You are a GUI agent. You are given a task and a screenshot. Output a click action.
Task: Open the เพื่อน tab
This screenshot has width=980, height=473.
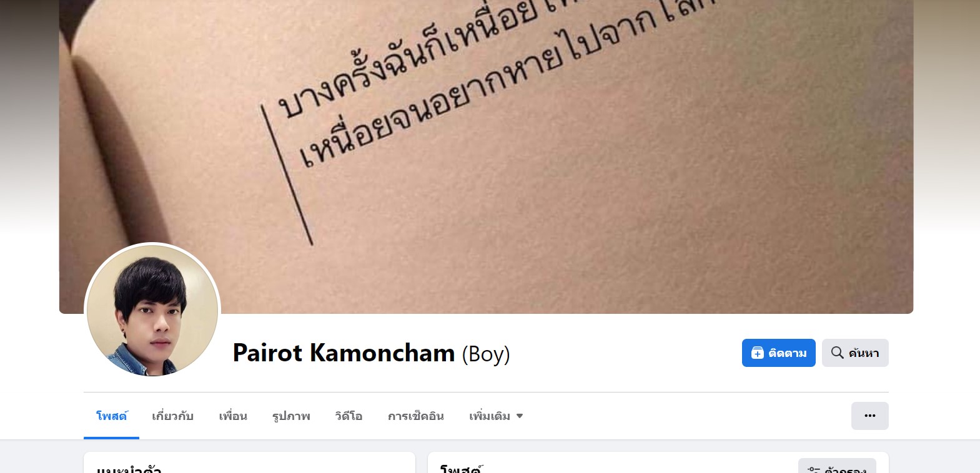(232, 416)
